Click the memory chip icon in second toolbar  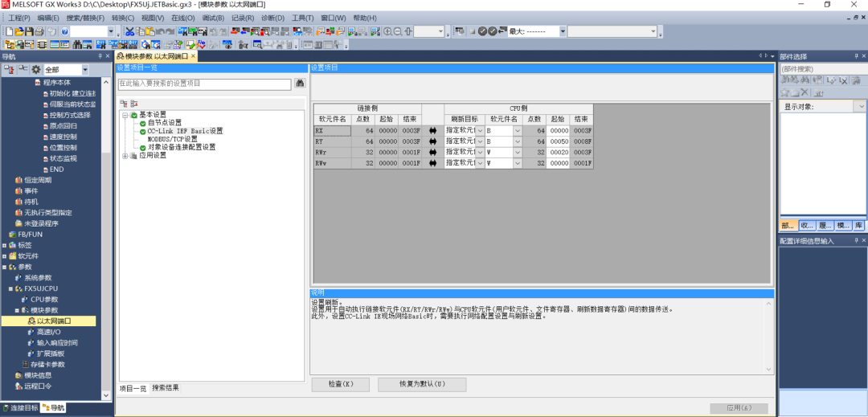click(42, 44)
